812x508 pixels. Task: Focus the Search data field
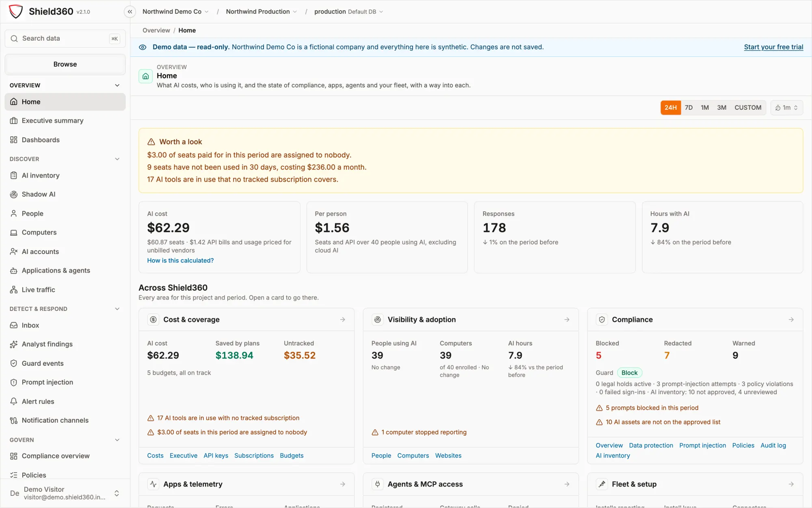pyautogui.click(x=65, y=39)
